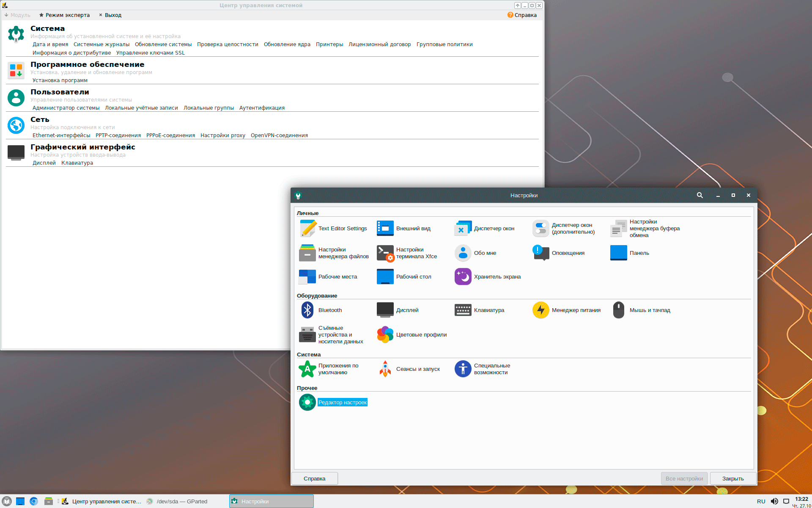Open Сеансы и запуск rocket icon
Screen dimensions: 812x508
pos(385,369)
